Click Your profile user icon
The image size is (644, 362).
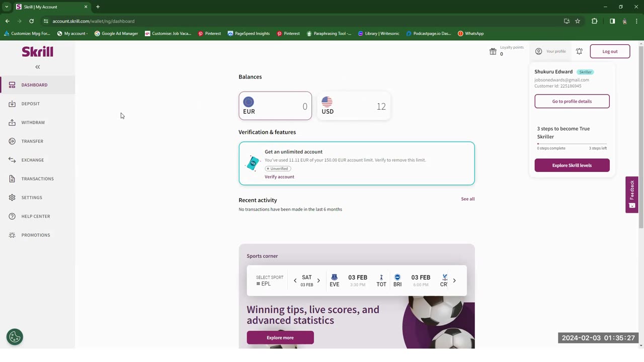[539, 51]
